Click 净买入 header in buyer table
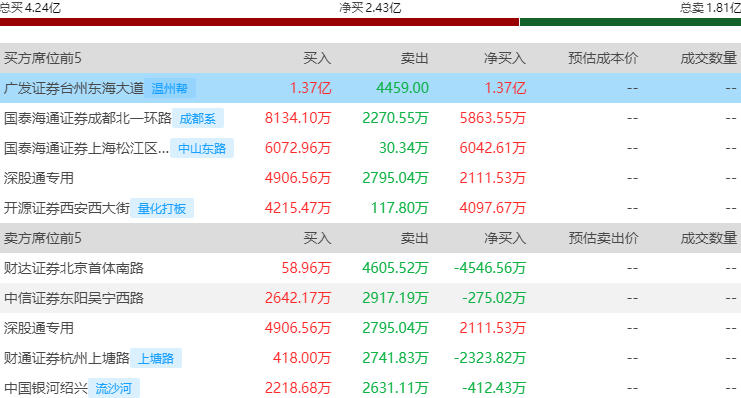Viewport: 741px width, 398px height. [x=505, y=58]
